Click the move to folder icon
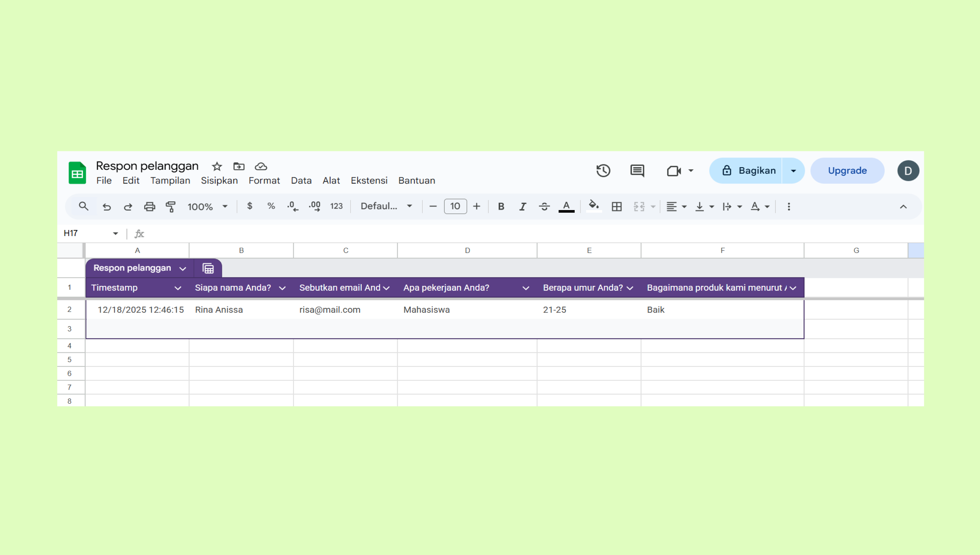This screenshot has height=555, width=980. coord(239,166)
